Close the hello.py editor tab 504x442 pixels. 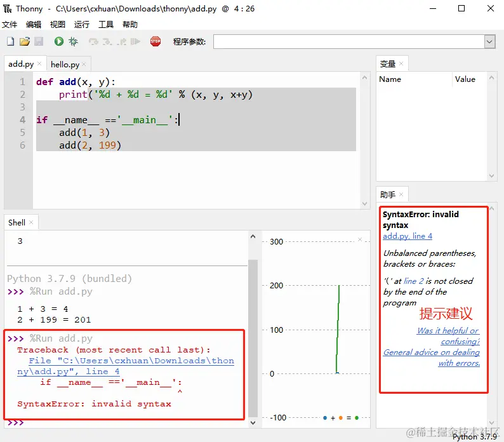(x=84, y=64)
